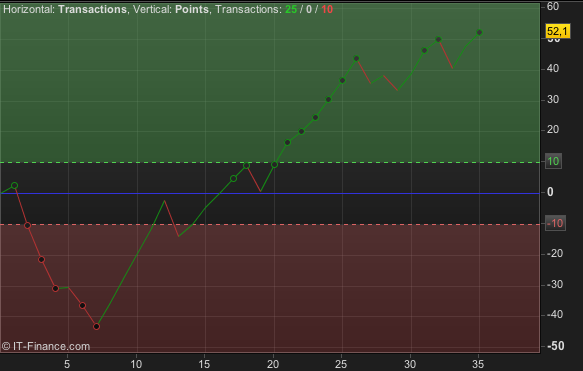Click the 5 label on horizontal axis
Viewport: 583px width, 371px height.
67,364
